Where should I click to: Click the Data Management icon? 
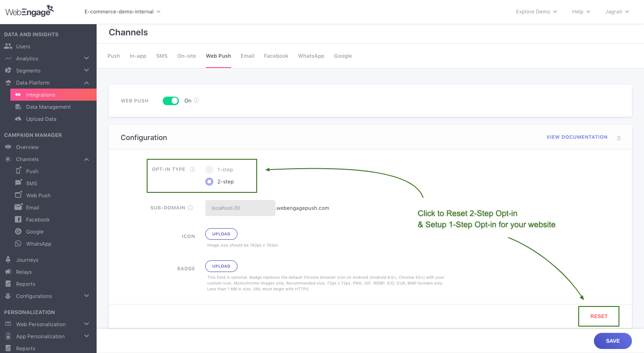(x=18, y=106)
